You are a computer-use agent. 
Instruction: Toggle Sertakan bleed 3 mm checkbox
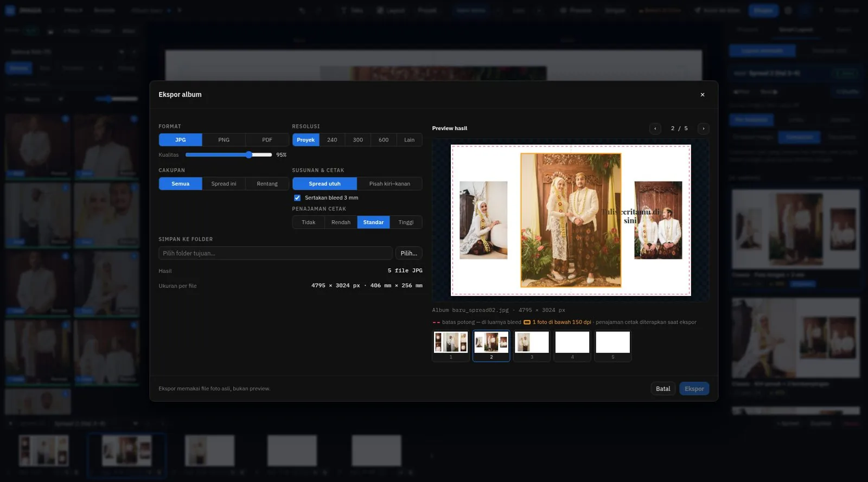click(x=297, y=198)
